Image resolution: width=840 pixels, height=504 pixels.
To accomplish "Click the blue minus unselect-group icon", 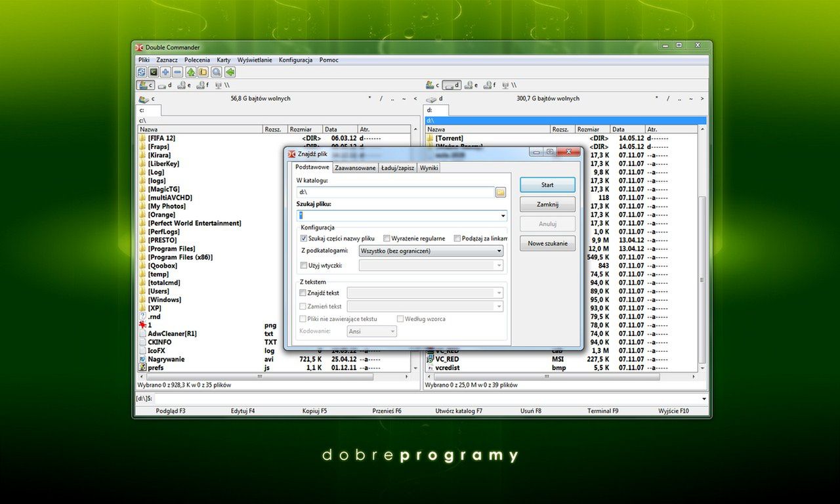I will 177,72.
